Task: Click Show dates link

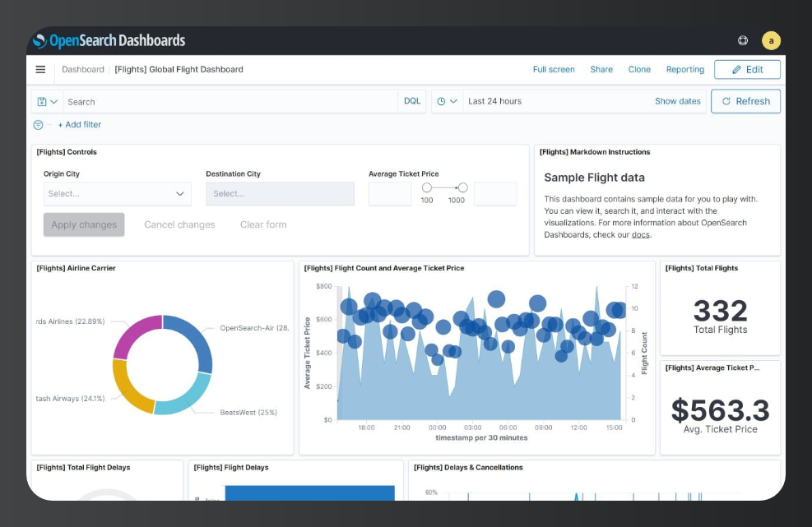Action: [677, 101]
